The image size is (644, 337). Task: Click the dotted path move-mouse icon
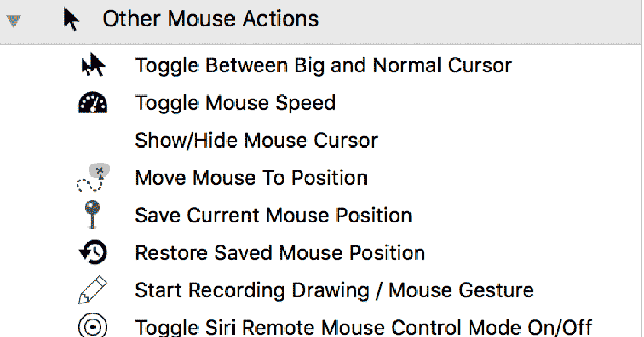(x=93, y=178)
